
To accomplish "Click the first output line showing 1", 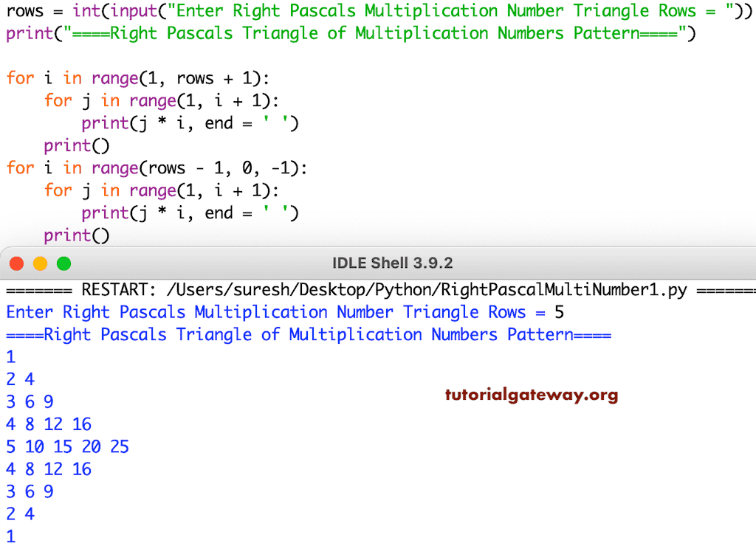I will 10,356.
